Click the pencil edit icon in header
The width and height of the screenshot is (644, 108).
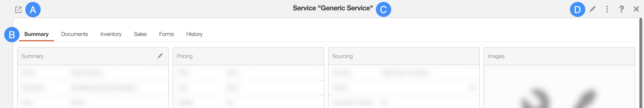point(592,9)
